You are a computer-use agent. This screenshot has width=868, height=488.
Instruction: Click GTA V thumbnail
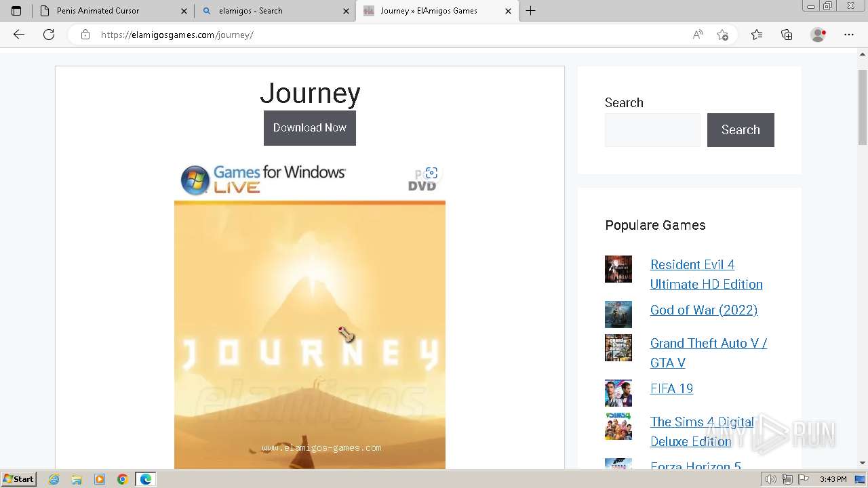tap(618, 348)
